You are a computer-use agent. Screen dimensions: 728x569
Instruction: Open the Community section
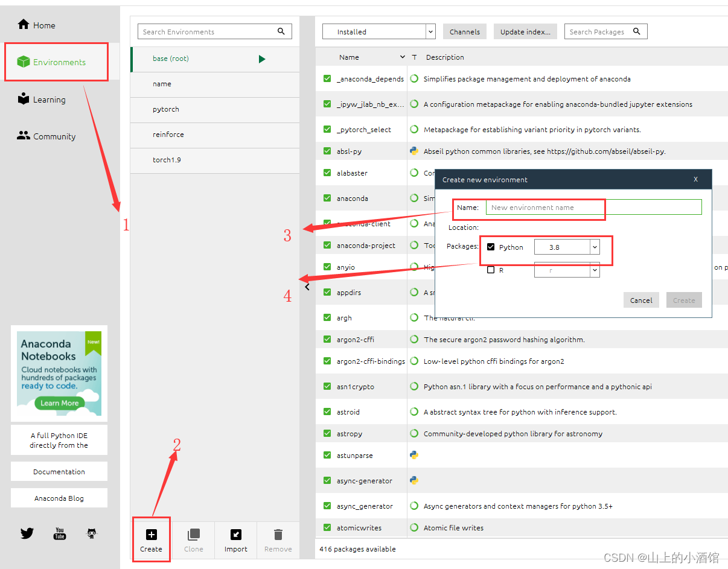coord(46,136)
